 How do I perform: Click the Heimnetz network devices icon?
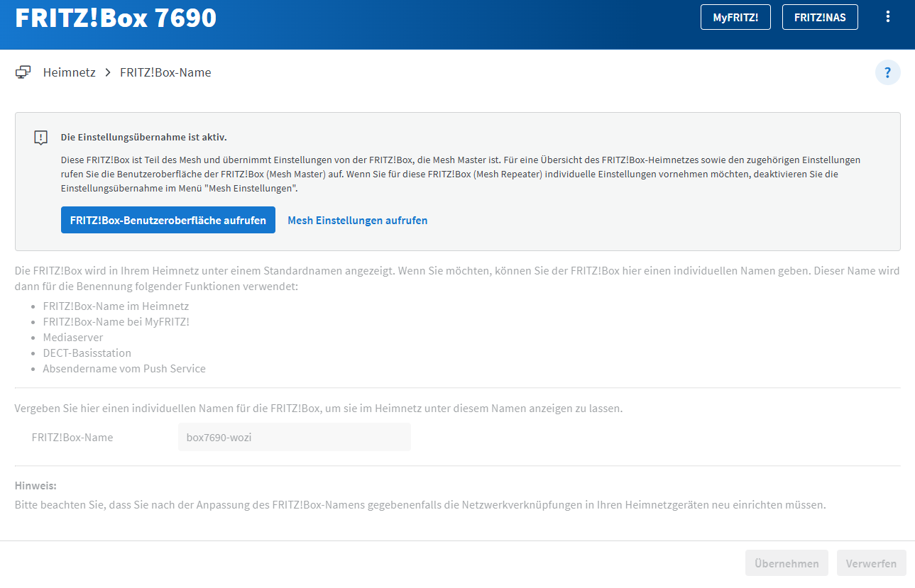click(23, 72)
